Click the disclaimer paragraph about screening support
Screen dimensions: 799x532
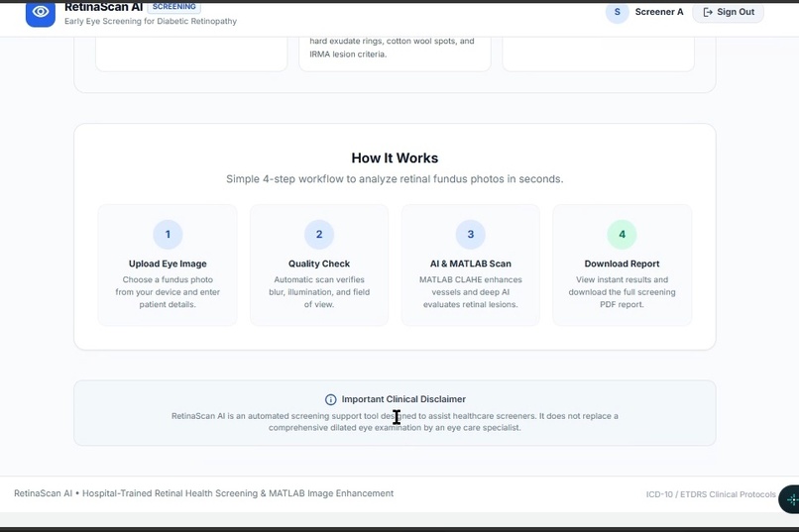(x=395, y=421)
